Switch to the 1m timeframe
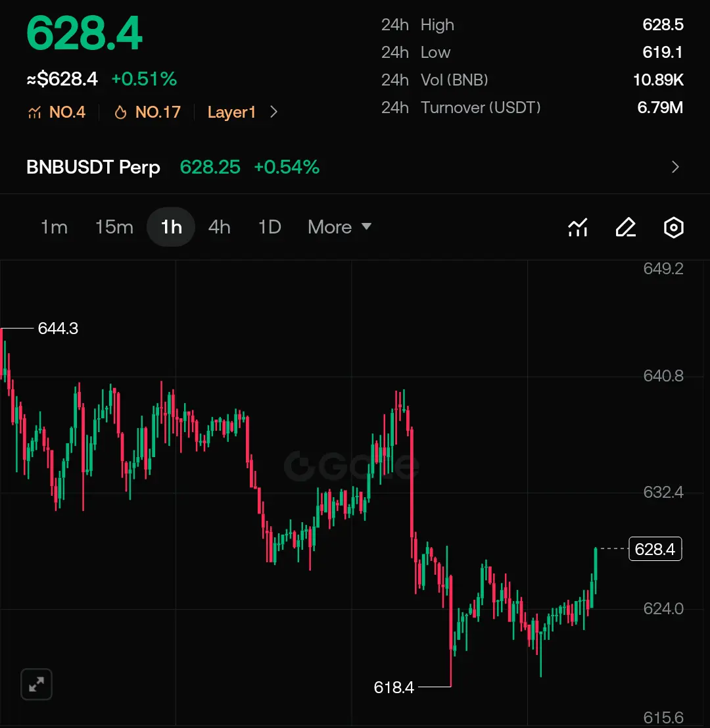 tap(54, 227)
